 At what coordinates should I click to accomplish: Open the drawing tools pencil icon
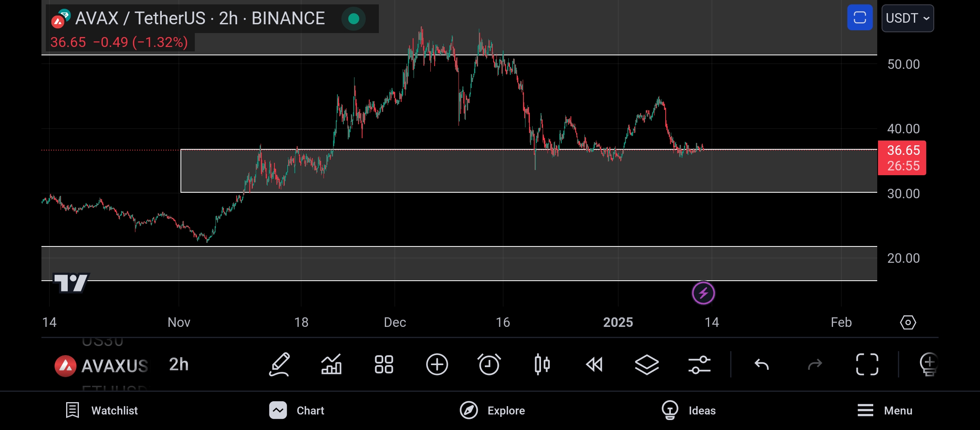279,364
